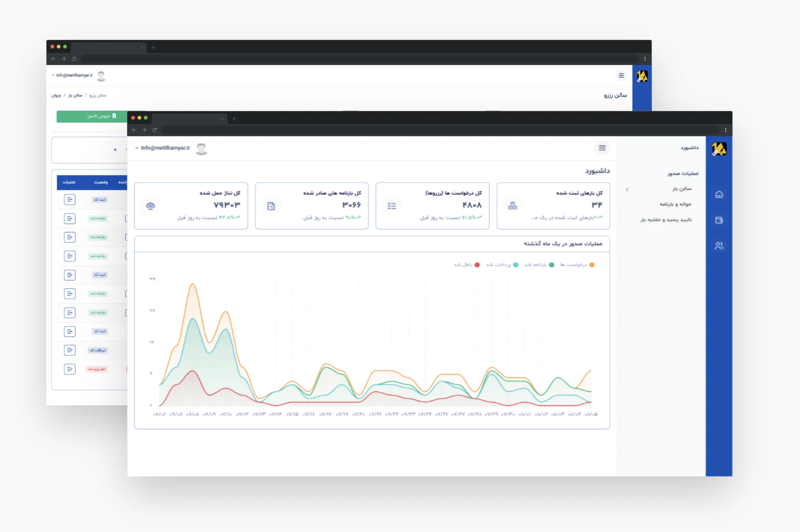Expand the سالن بار submenu chevron
The height and width of the screenshot is (532, 800).
[627, 189]
